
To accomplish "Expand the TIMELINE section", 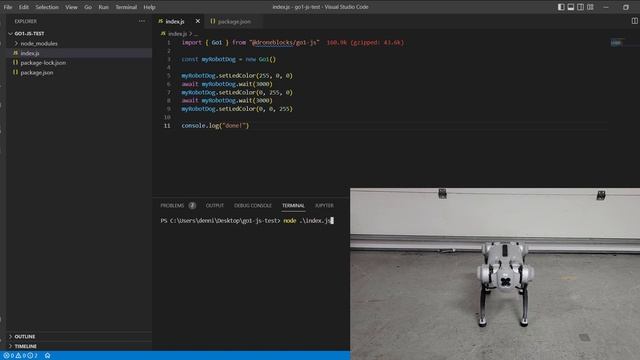I will point(25,346).
